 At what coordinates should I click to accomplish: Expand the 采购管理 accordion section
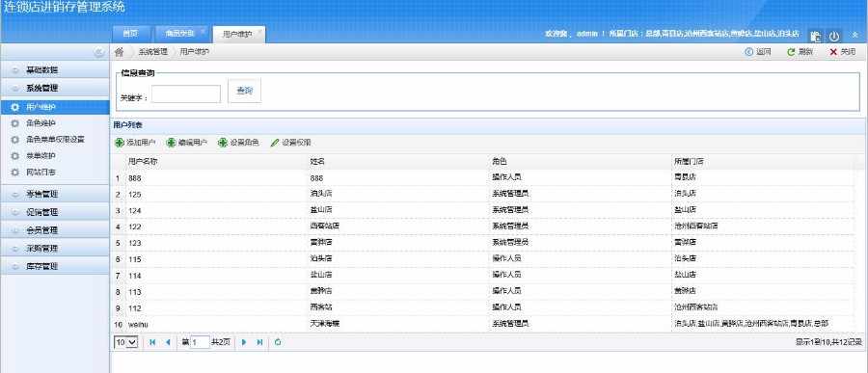coord(55,249)
